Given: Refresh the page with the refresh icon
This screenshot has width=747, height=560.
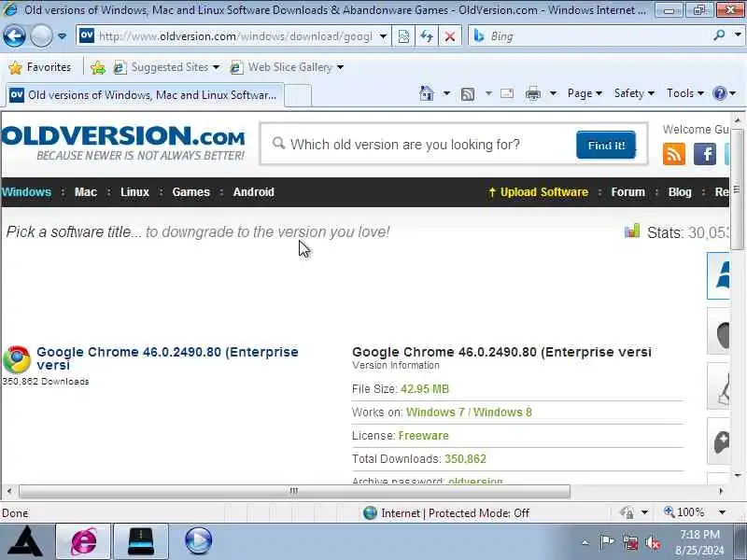Looking at the screenshot, I should [x=427, y=36].
